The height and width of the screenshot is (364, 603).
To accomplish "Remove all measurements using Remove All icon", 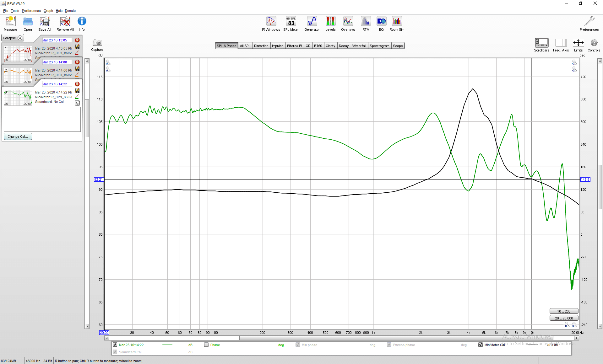I will click(65, 24).
